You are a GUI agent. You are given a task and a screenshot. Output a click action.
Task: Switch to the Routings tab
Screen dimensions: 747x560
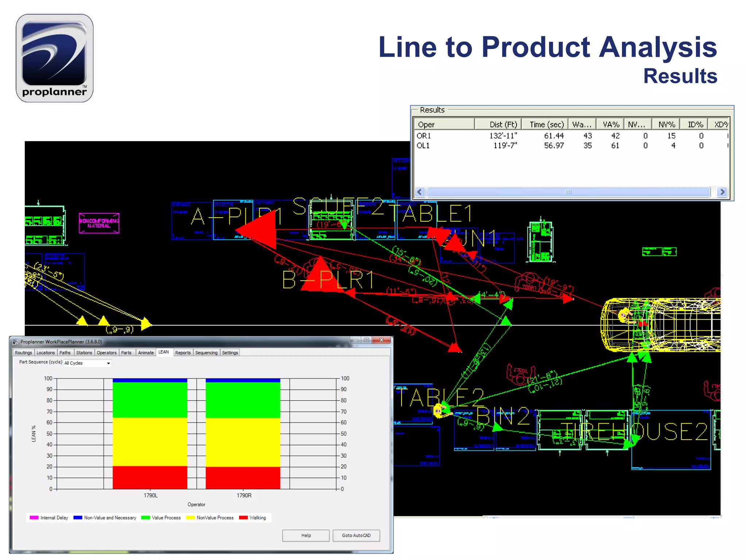coord(23,353)
